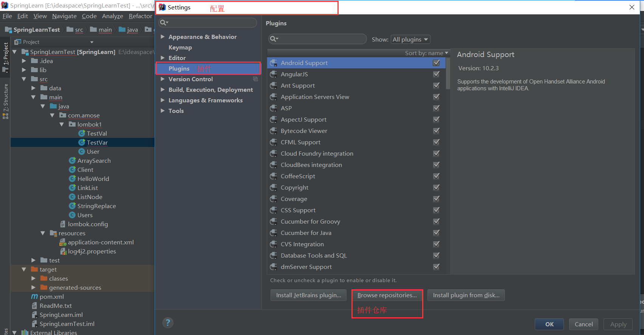Click the AngularJS plugin icon
Viewport: 644px width, 335px height.
click(274, 74)
